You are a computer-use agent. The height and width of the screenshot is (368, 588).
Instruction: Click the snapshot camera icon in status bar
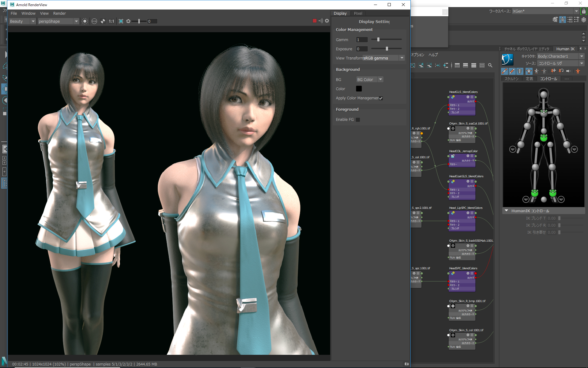point(407,364)
